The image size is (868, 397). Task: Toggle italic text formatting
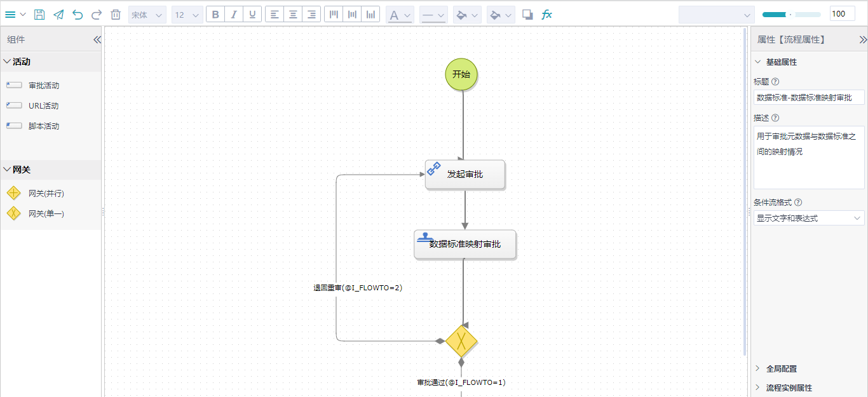(x=234, y=15)
